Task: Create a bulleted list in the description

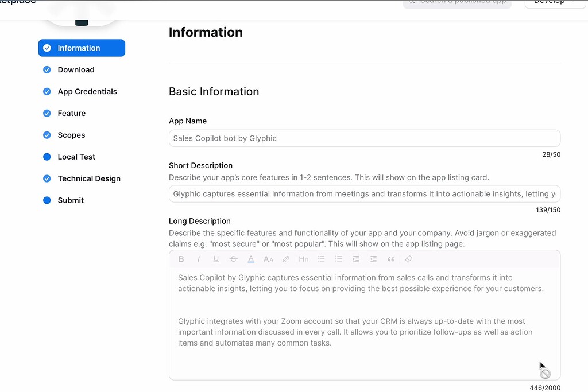Action: (x=321, y=259)
